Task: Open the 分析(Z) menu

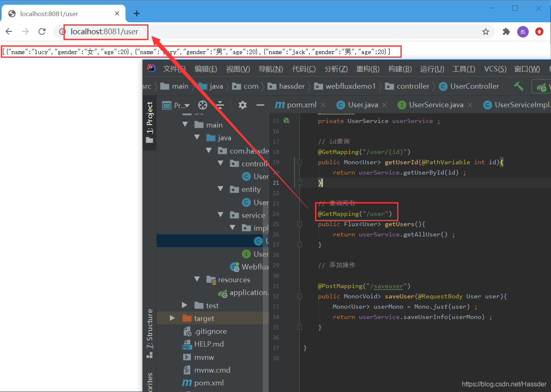Action: (336, 69)
